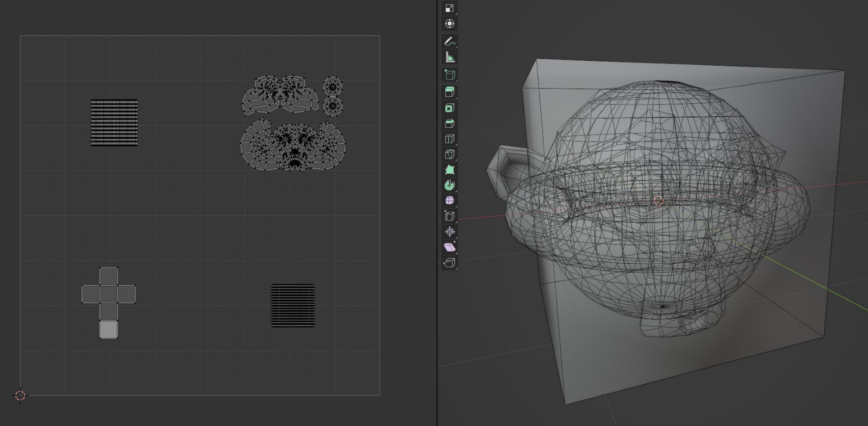
Task: Pick the Add Cube tool
Action: 450,75
